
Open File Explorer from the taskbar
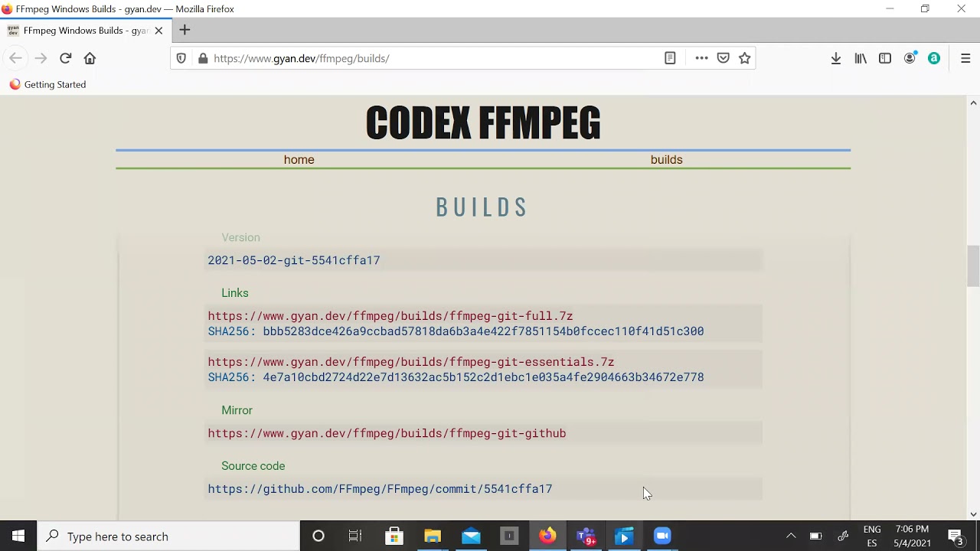(x=433, y=536)
